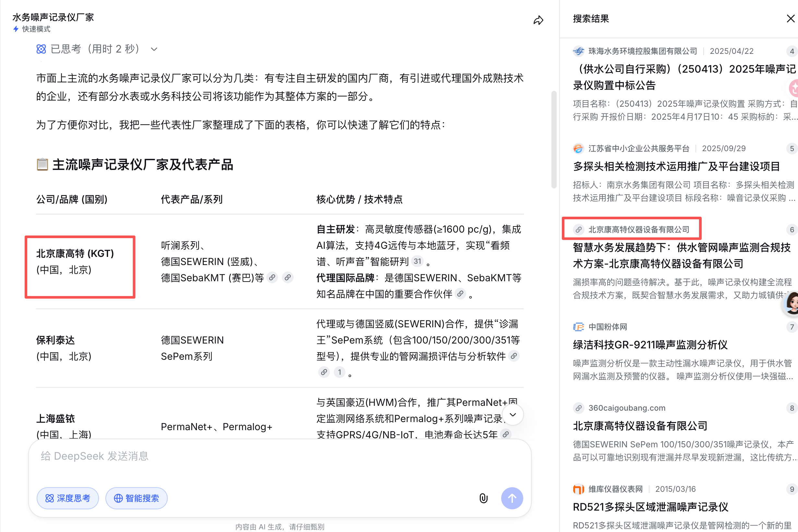Viewport: 798px width, 532px height.
Task: Open RD521多探头区域泄漏噪声记录仪 result
Action: [x=650, y=507]
